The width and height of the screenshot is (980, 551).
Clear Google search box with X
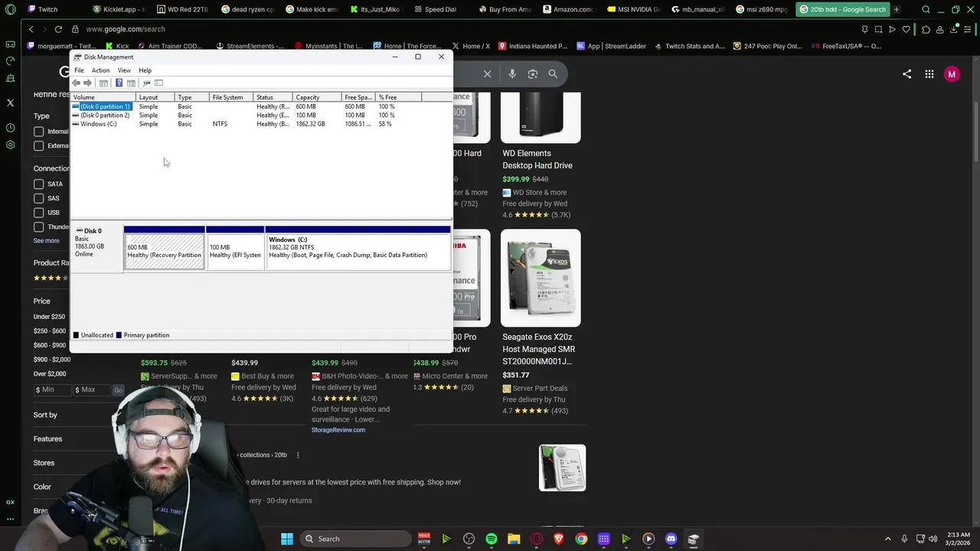coord(487,74)
